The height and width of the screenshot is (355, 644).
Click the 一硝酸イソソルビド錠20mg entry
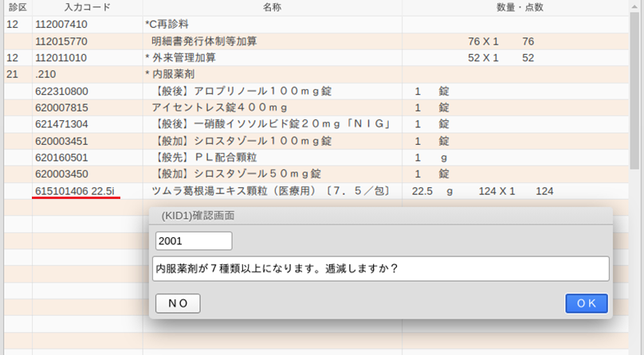(x=269, y=124)
